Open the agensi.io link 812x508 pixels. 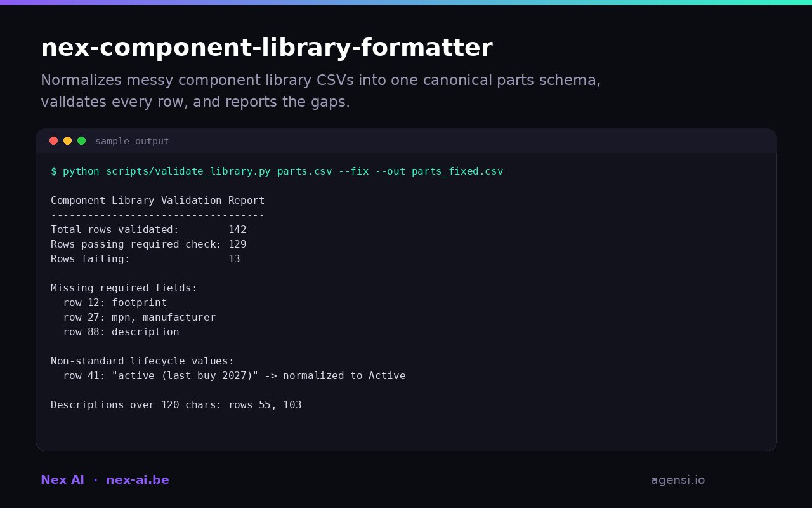pyautogui.click(x=678, y=480)
